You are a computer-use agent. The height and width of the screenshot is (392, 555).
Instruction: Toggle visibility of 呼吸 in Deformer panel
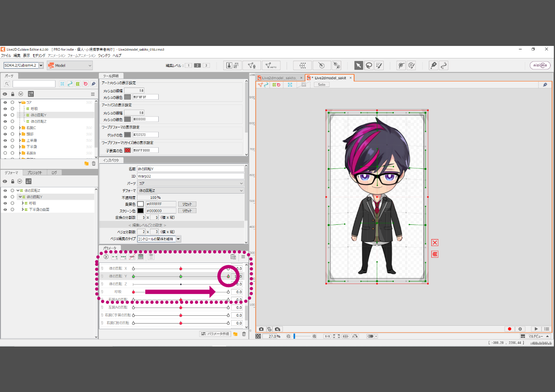pos(5,203)
